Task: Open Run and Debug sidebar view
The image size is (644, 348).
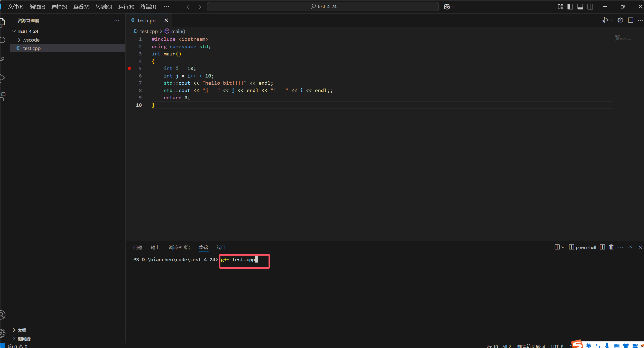Action: click(x=3, y=78)
